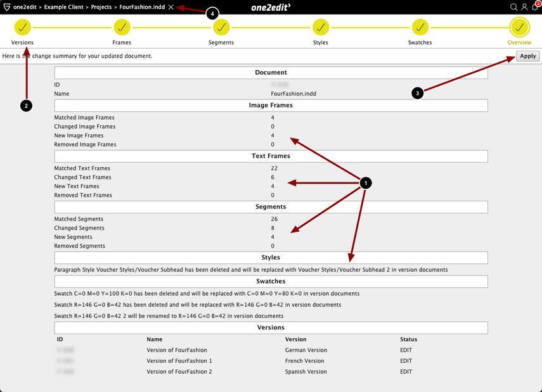
Task: Select the Overview step circle
Action: [519, 27]
